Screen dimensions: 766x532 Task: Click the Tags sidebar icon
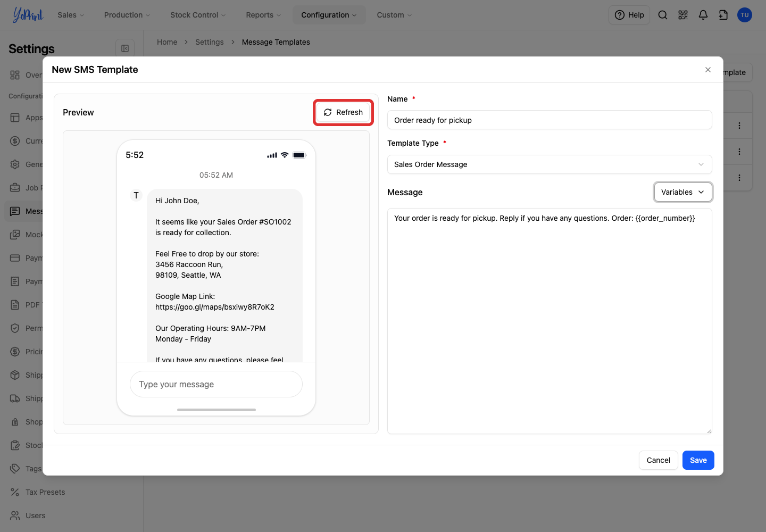point(15,469)
